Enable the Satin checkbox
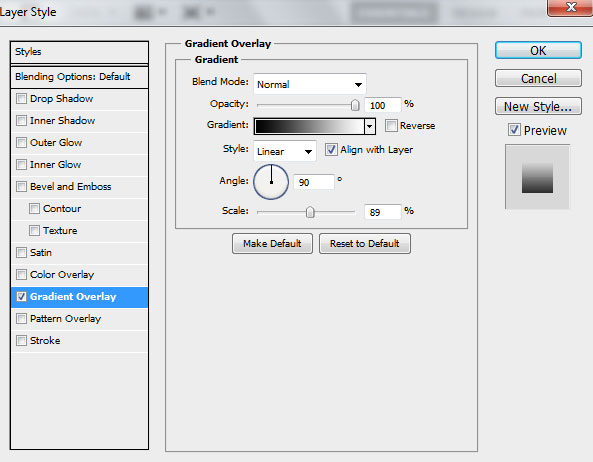593x462 pixels. coord(22,252)
